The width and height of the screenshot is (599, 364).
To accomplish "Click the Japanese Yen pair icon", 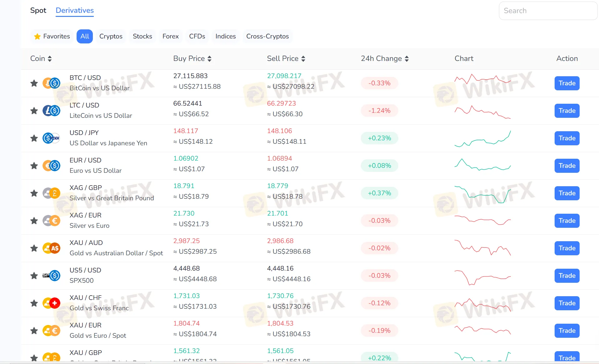I will click(x=51, y=138).
